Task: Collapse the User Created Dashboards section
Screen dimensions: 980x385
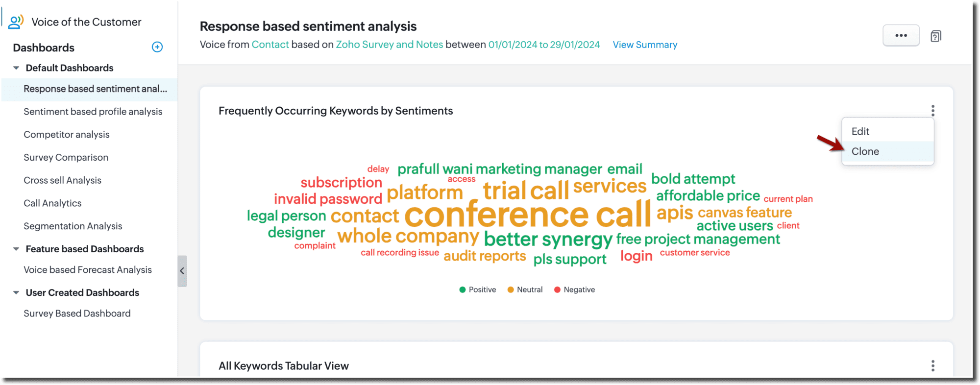Action: point(16,292)
